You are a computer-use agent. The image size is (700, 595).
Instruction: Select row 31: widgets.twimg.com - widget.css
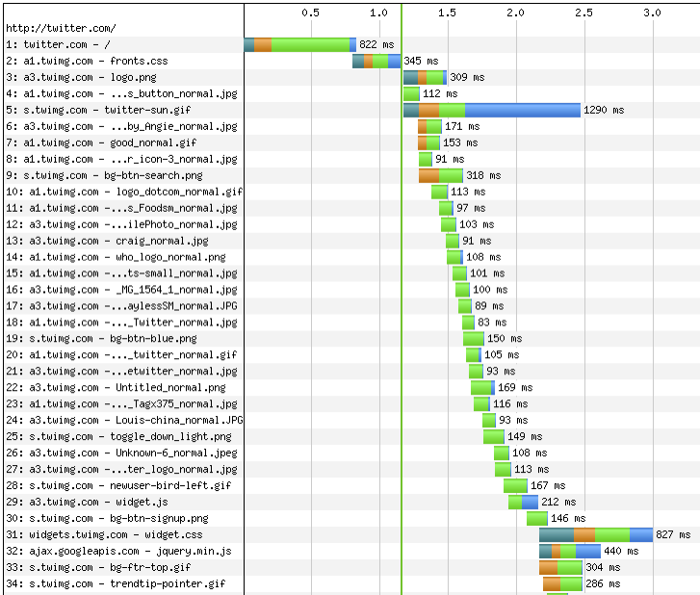click(x=104, y=534)
